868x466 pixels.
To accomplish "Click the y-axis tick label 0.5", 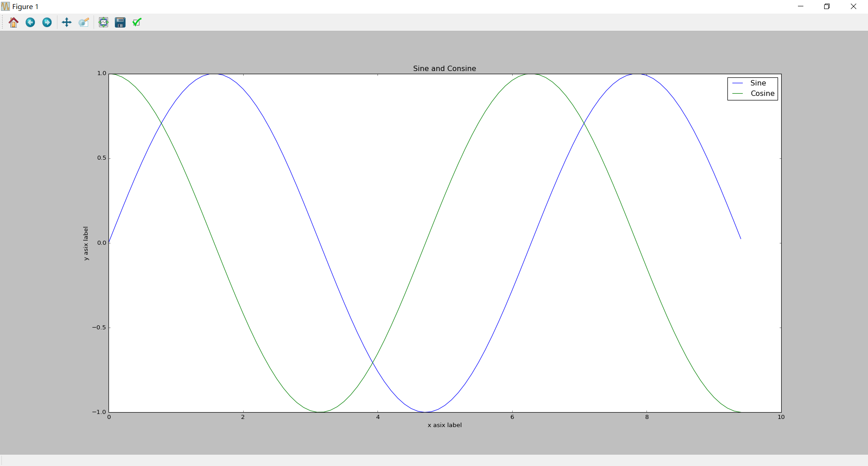I will point(102,158).
